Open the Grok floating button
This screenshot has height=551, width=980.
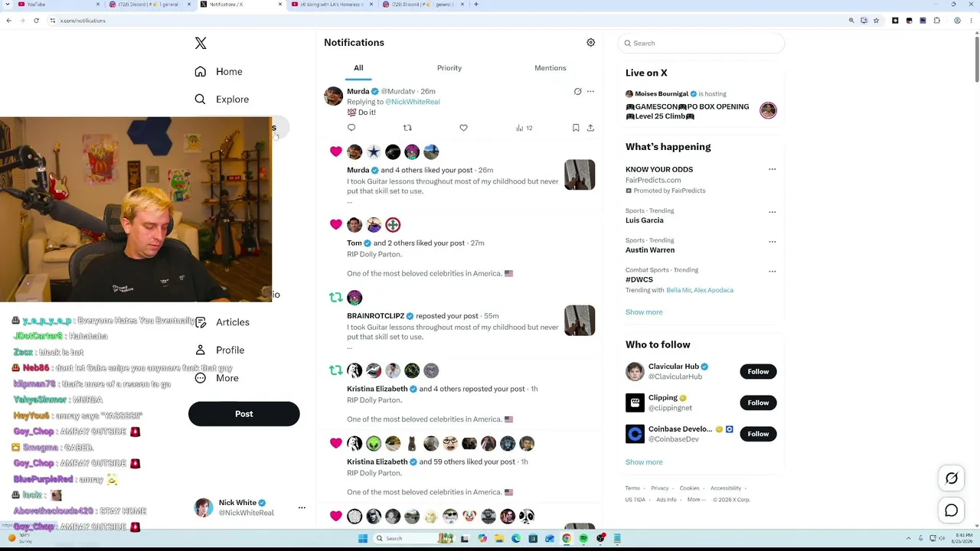(x=952, y=478)
